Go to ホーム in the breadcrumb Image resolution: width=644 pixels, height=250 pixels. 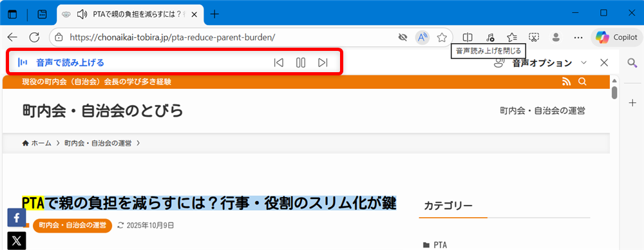pyautogui.click(x=37, y=143)
